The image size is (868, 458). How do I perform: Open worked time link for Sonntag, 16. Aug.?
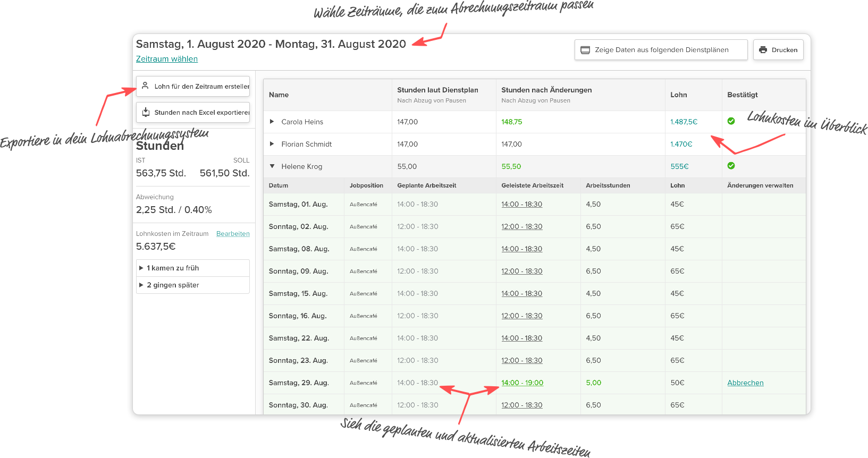pos(521,316)
